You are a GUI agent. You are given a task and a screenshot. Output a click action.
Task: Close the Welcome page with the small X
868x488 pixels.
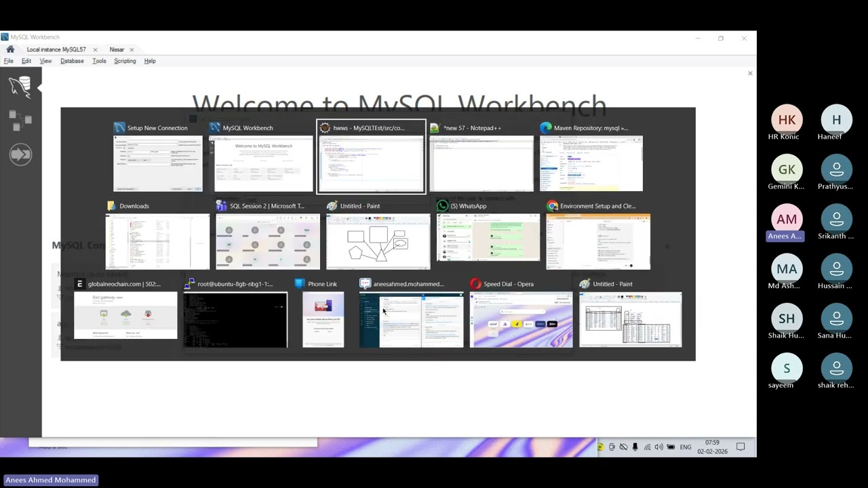750,73
